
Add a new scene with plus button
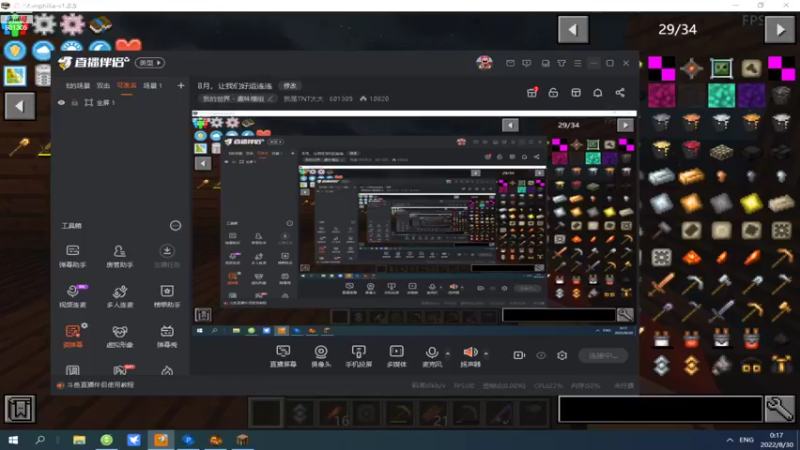pyautogui.click(x=181, y=85)
